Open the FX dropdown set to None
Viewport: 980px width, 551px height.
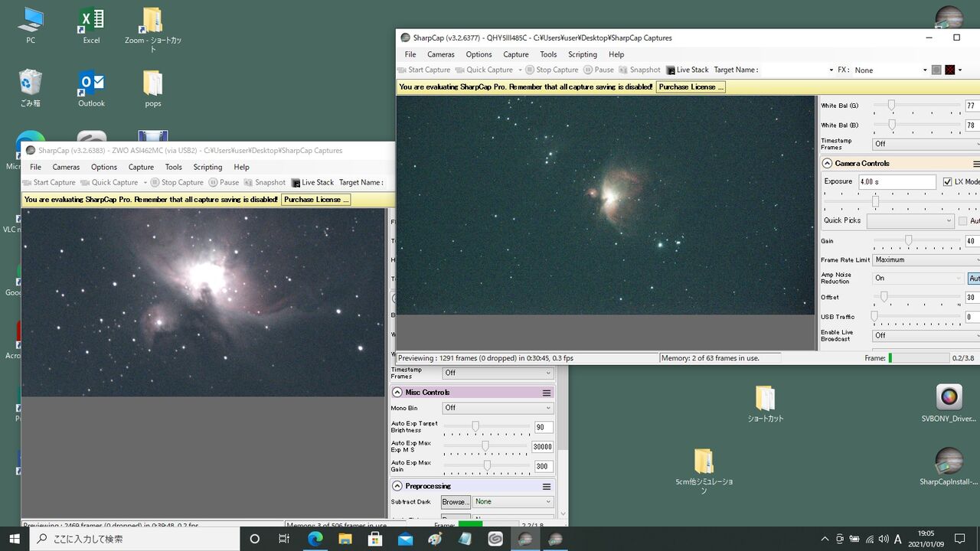click(x=890, y=70)
